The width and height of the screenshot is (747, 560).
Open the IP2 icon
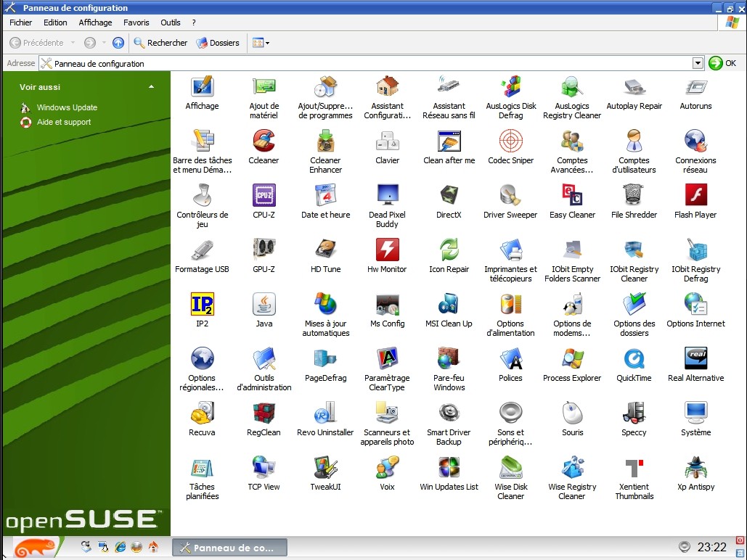click(x=202, y=304)
